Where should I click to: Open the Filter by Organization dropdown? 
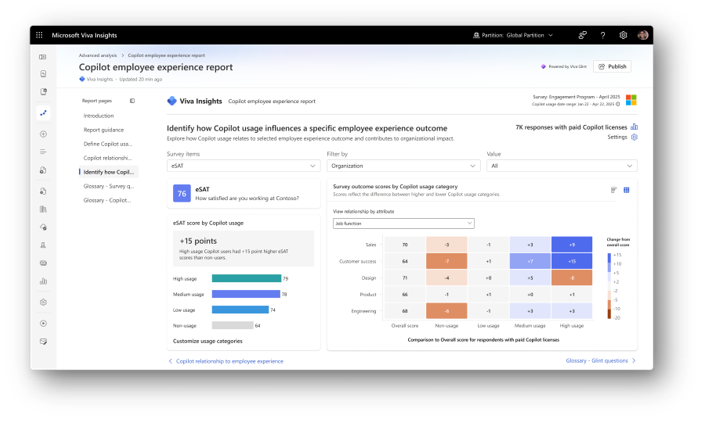tap(403, 166)
